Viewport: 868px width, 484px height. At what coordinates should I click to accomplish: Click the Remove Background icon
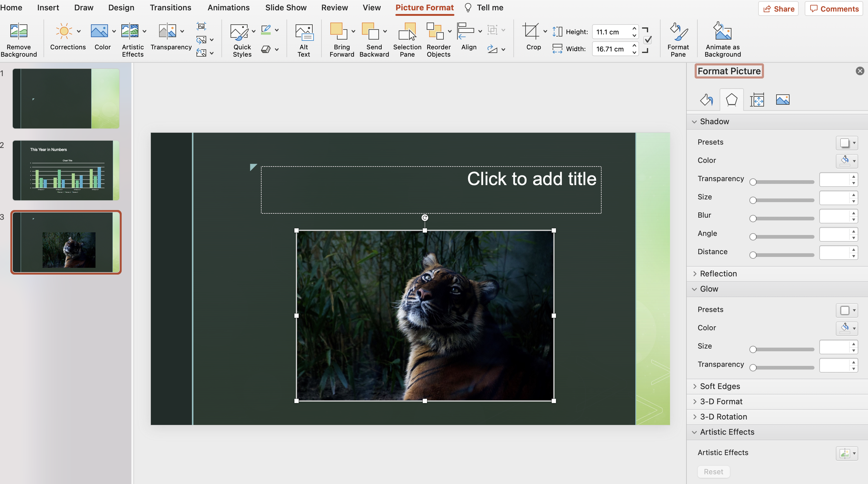(x=19, y=31)
